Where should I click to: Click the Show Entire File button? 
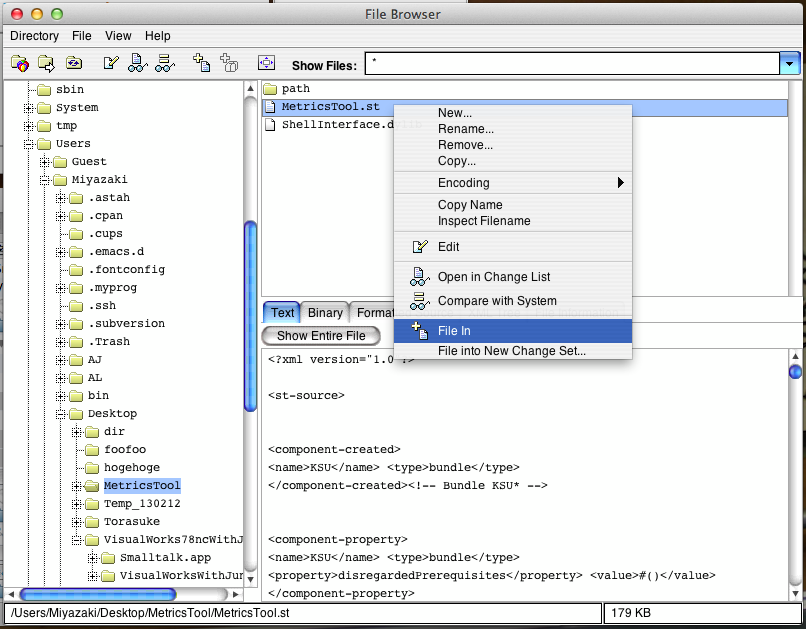tap(321, 336)
